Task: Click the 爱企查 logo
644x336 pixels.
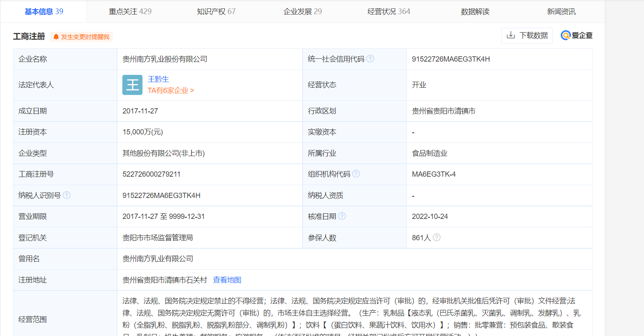Action: click(x=576, y=35)
